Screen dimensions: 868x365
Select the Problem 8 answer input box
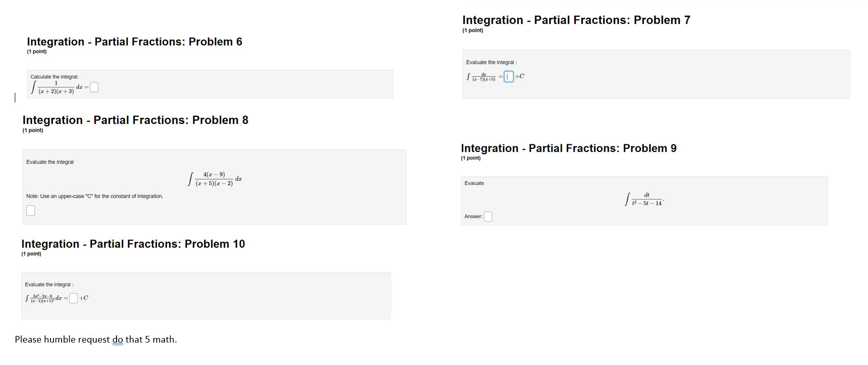pyautogui.click(x=31, y=211)
